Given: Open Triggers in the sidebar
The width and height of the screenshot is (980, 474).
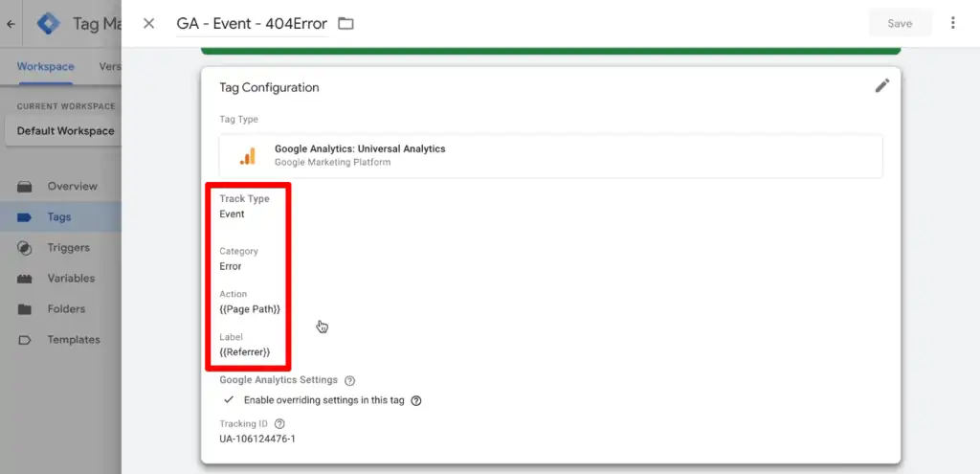Looking at the screenshot, I should click(68, 248).
